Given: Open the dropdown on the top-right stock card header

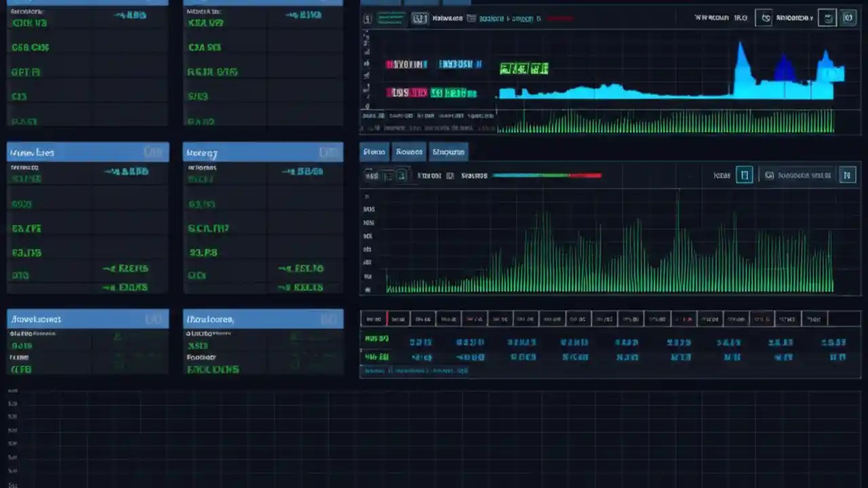Looking at the screenshot, I should pos(329,3).
